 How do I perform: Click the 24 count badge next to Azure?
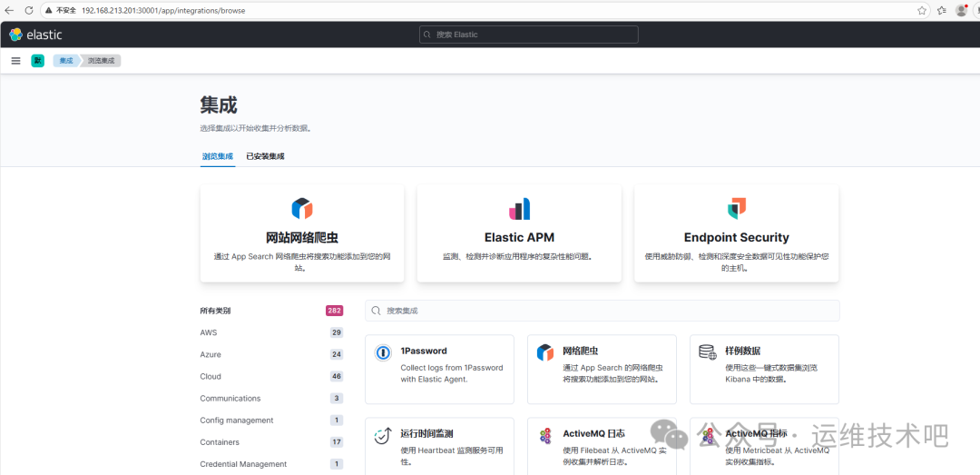(x=337, y=355)
